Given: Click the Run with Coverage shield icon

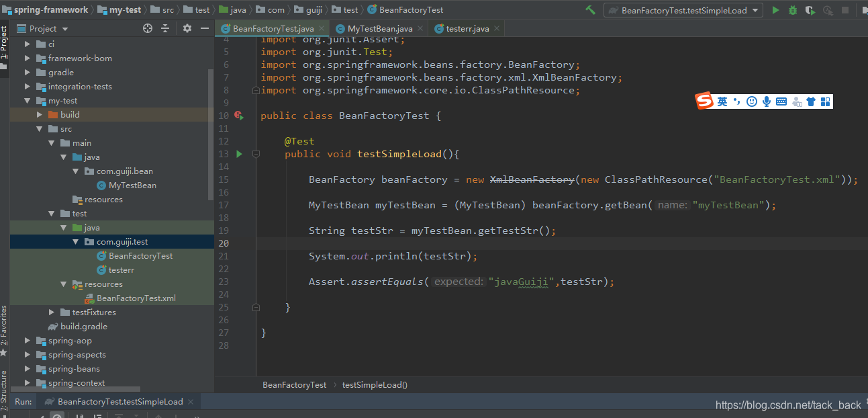Looking at the screenshot, I should click(810, 10).
